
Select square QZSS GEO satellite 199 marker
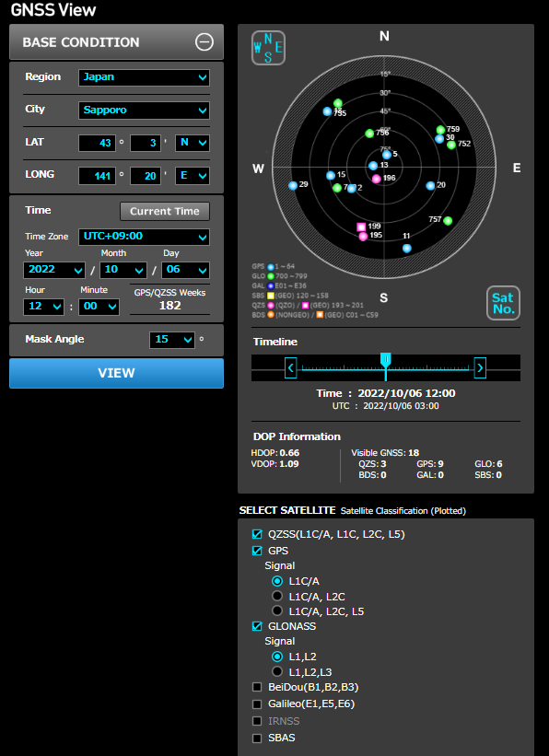[361, 227]
